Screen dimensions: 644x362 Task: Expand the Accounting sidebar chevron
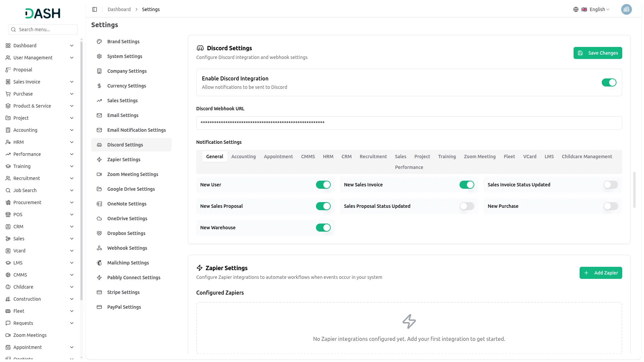71,130
